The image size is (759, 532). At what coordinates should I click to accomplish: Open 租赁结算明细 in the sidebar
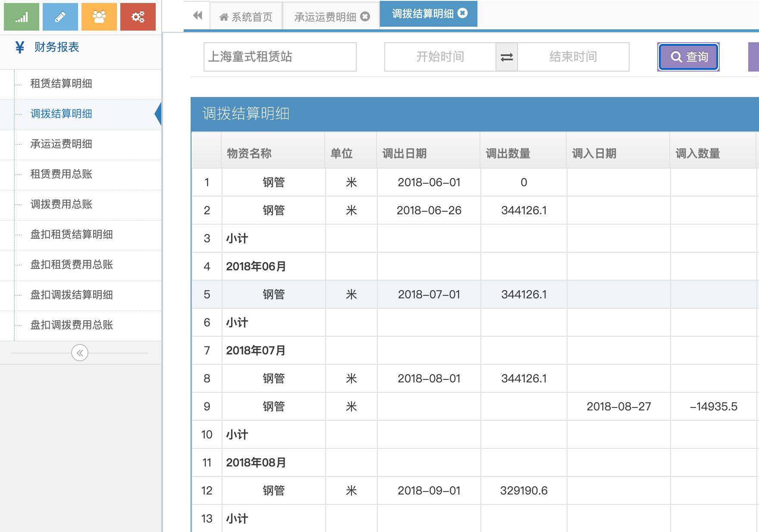[61, 84]
